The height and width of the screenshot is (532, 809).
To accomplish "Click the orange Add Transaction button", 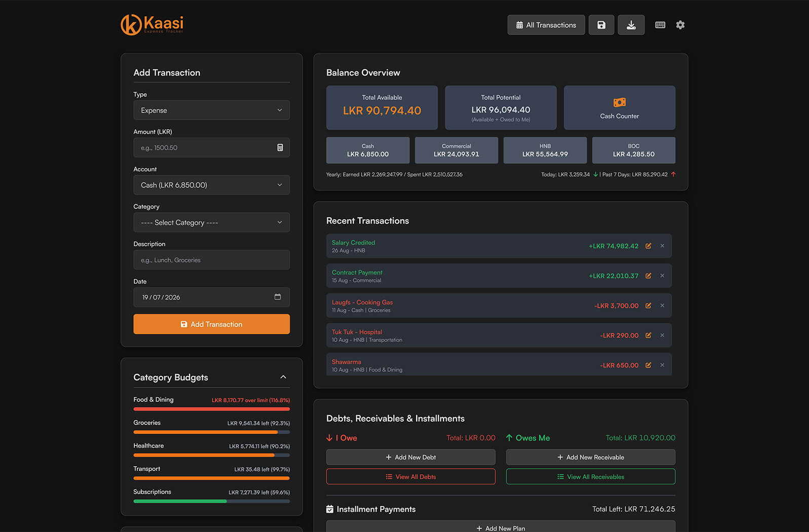I will point(211,324).
